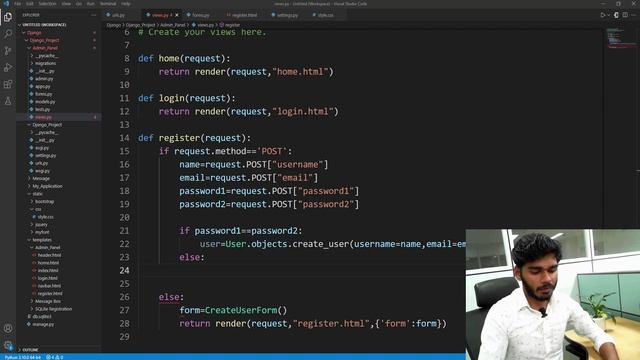640x360 pixels.
Task: Switch to the settings.py editor tab
Action: click(287, 15)
